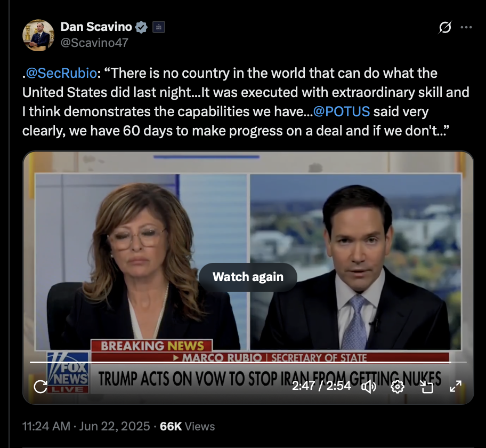Open the three-dot more options menu
Screen dimensions: 486x448
point(466,27)
